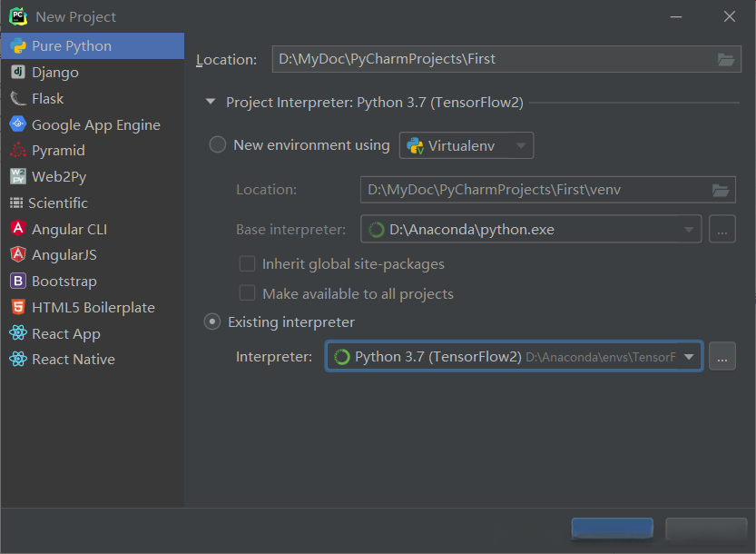Click the project Location text field
Screen dimensions: 756x554
[490, 59]
